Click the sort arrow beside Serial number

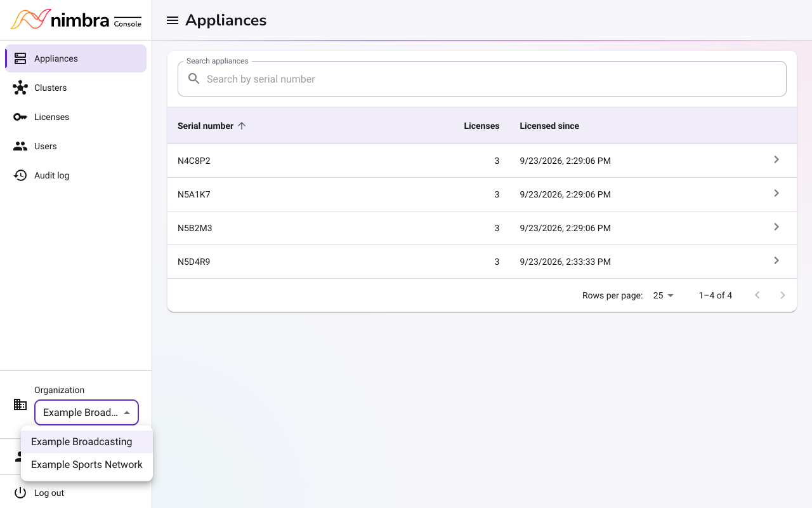[242, 126]
